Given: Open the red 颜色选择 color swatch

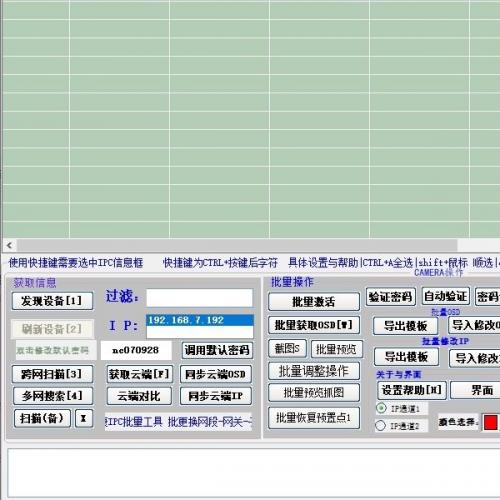Looking at the screenshot, I should tap(491, 422).
